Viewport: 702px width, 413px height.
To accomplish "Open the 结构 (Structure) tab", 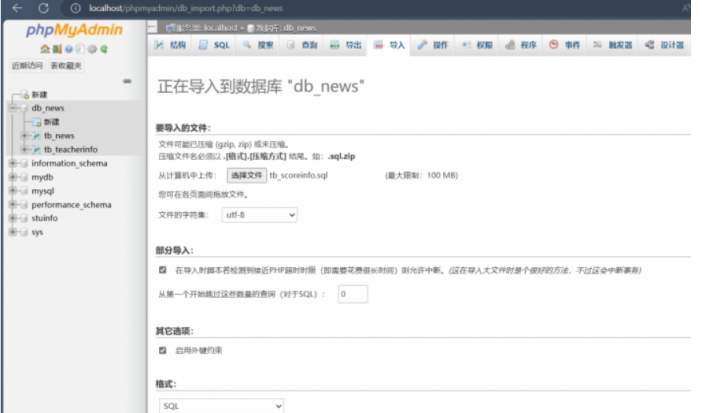I will coord(170,45).
